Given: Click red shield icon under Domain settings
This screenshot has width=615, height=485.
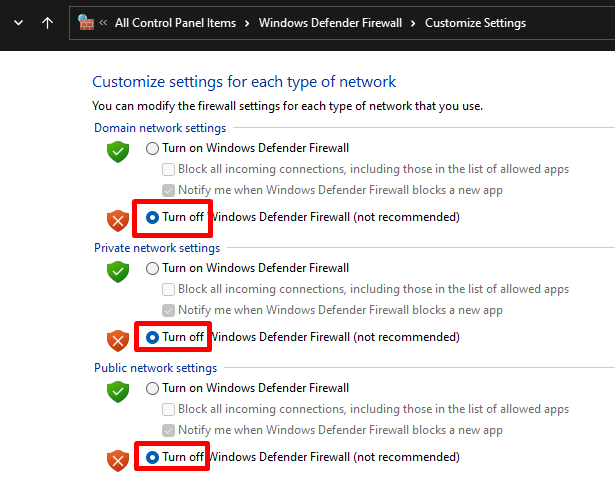Looking at the screenshot, I should coord(119,220).
